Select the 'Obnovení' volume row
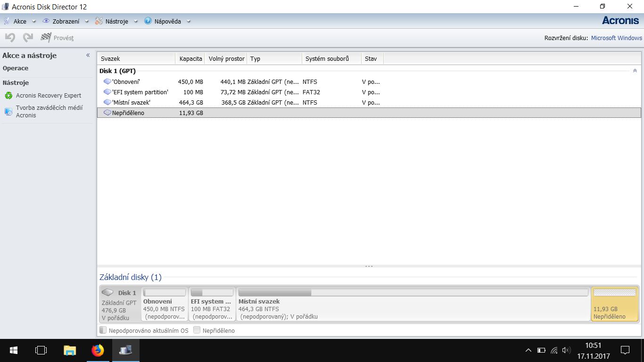The height and width of the screenshot is (362, 644). click(369, 82)
